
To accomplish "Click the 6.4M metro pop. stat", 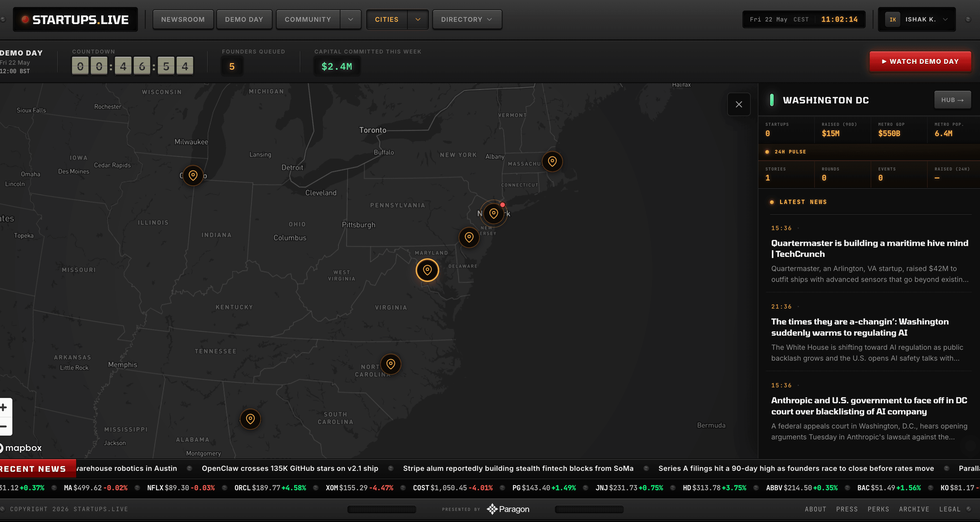I will pos(944,133).
